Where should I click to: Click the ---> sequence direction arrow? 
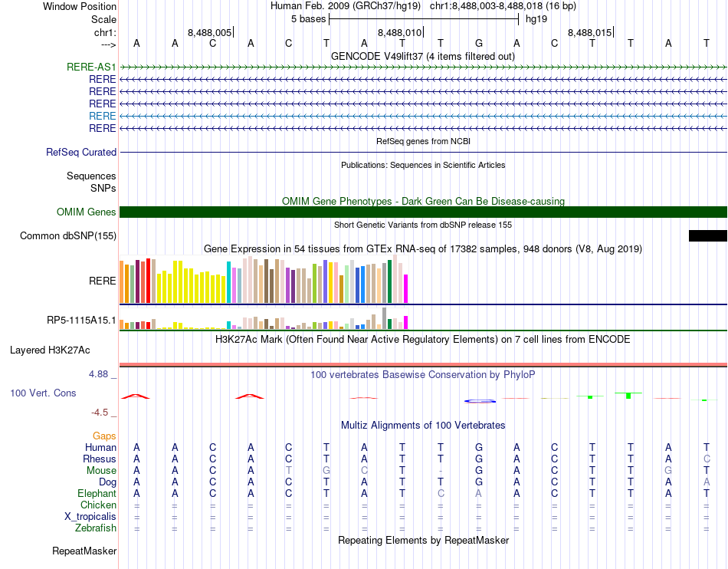108,44
